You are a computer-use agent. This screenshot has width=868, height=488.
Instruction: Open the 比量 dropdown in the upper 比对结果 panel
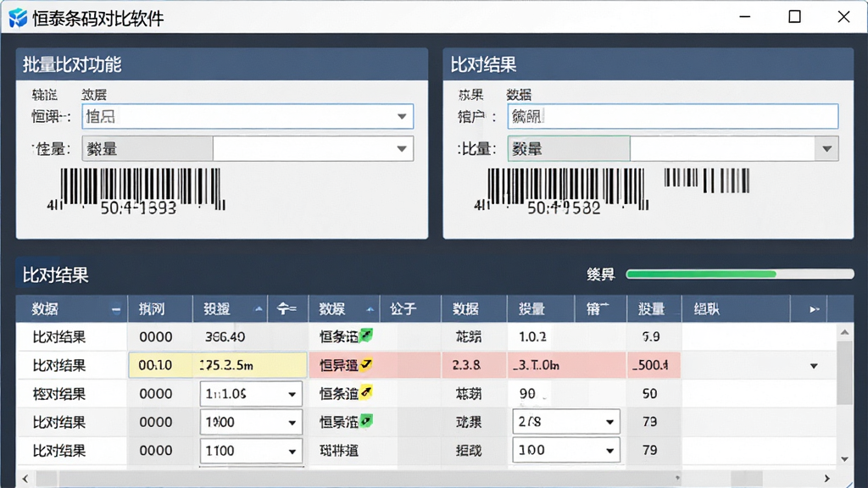[x=826, y=149]
